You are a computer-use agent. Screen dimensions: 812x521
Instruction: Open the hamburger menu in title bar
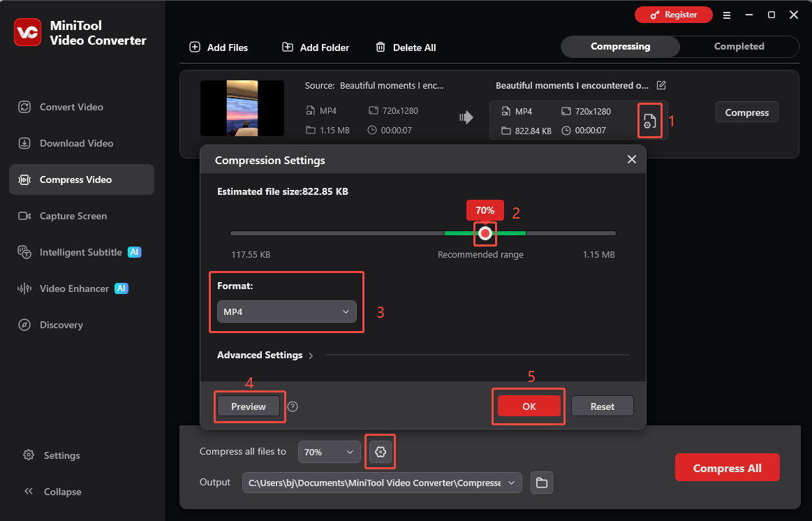tap(727, 15)
